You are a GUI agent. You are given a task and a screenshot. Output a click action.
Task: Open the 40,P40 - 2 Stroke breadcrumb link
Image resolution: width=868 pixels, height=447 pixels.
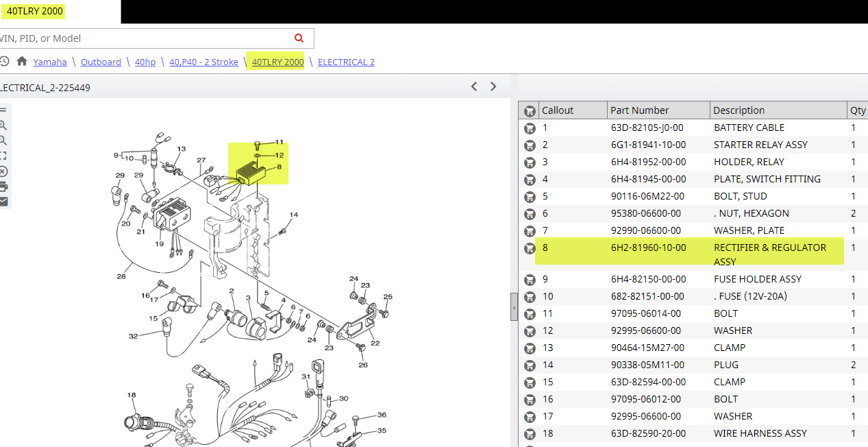click(x=204, y=62)
